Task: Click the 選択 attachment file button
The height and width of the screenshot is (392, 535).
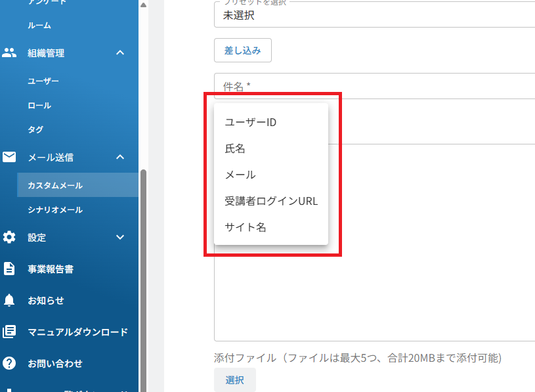Action: tap(235, 380)
